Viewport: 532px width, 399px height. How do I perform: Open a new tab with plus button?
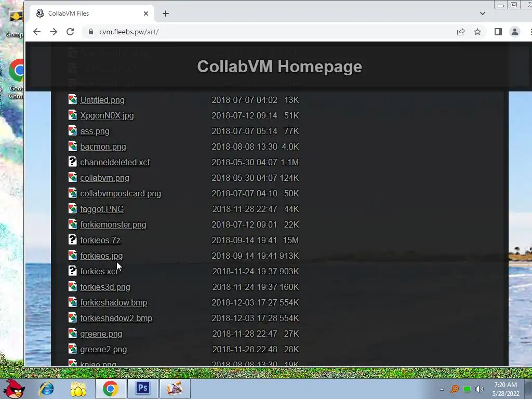pyautogui.click(x=166, y=14)
